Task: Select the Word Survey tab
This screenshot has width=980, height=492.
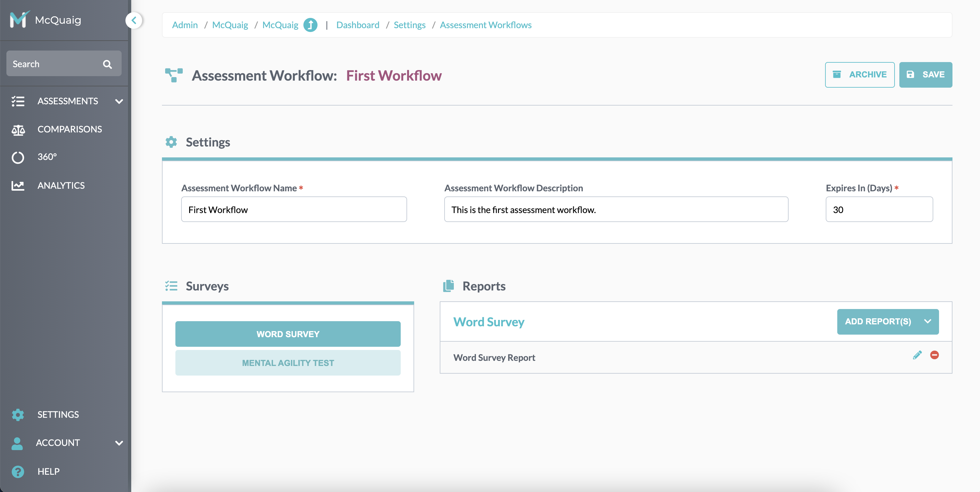Action: [288, 334]
